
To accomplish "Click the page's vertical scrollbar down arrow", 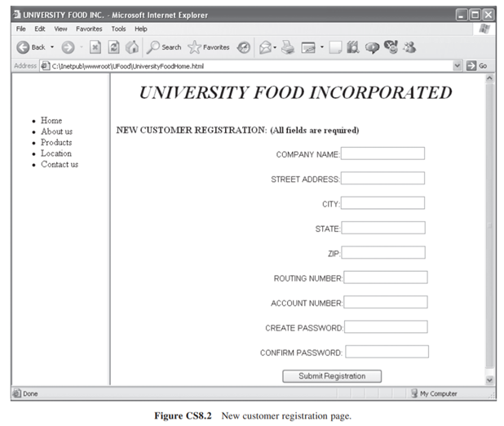I will (489, 380).
